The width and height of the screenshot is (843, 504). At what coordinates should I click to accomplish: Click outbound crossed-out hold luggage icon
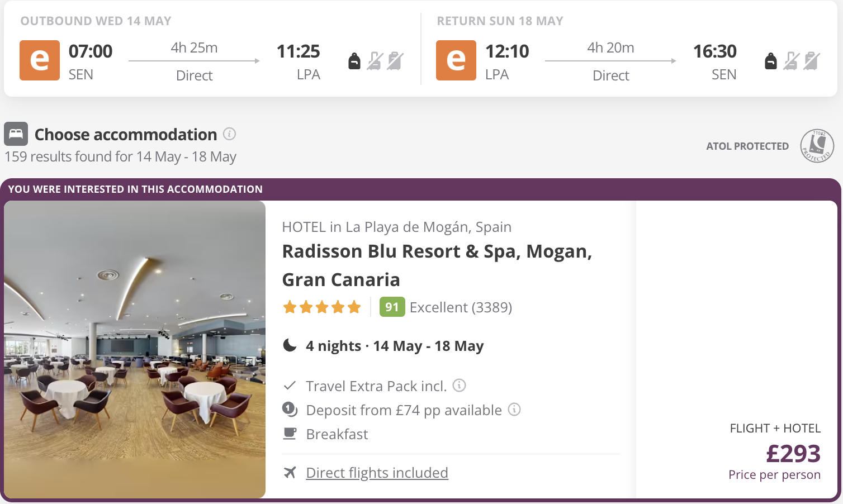[375, 60]
